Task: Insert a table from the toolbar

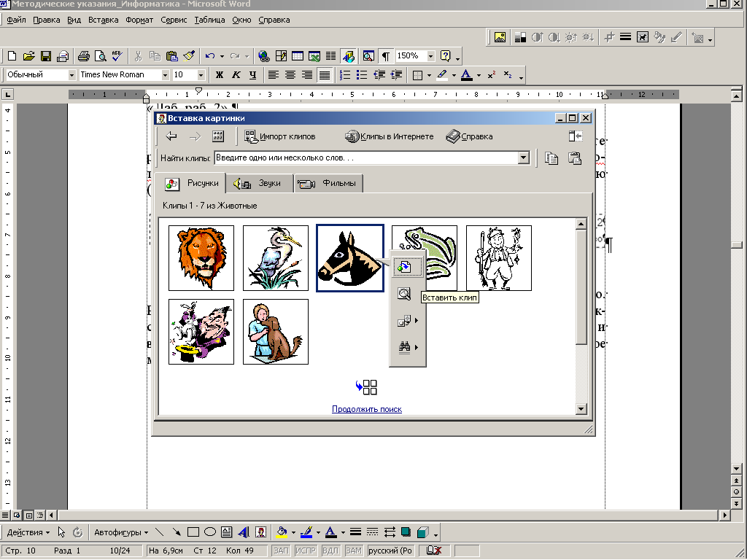Action: pyautogui.click(x=298, y=56)
